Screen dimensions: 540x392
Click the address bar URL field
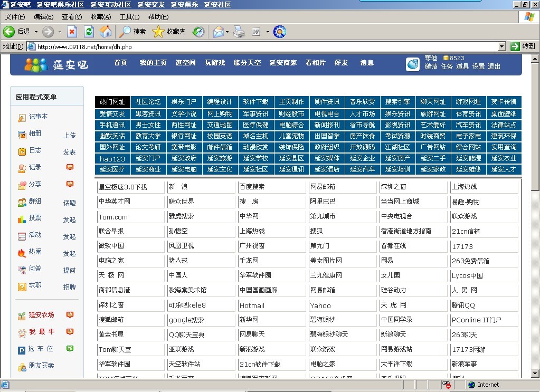pyautogui.click(x=262, y=46)
